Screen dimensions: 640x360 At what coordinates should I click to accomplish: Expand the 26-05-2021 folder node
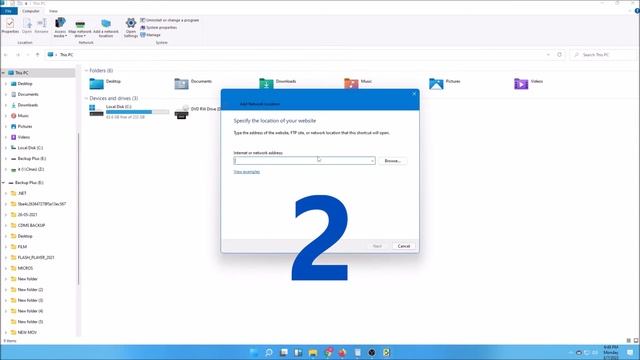point(6,215)
